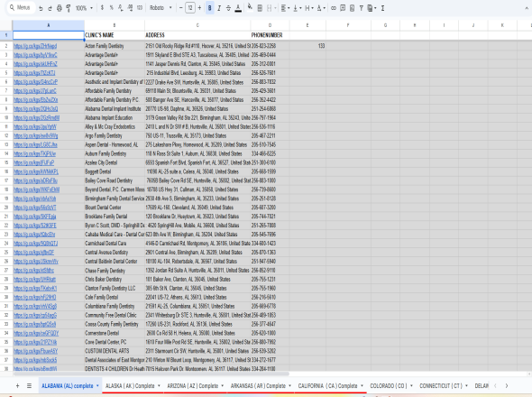Open the 100% zoom dropdown
The width and height of the screenshot is (532, 397).
point(84,8)
